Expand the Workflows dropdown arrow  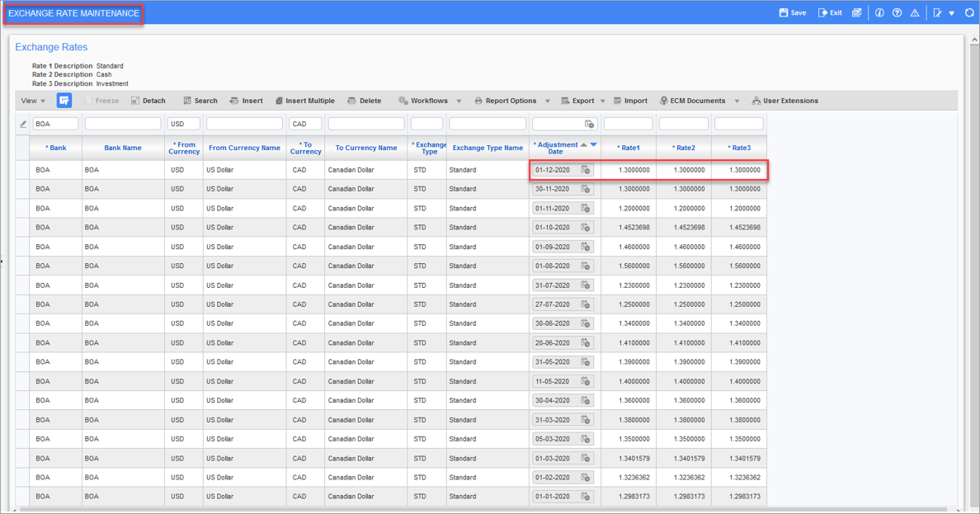(x=459, y=101)
